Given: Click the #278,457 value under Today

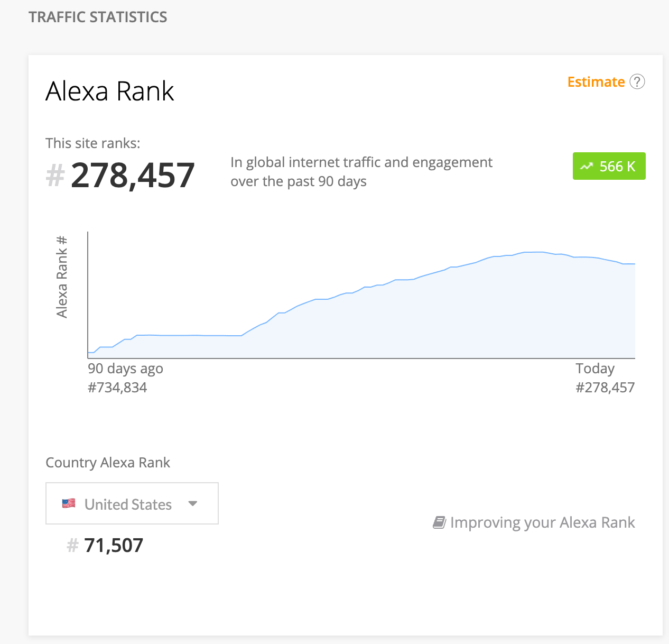Looking at the screenshot, I should point(605,388).
